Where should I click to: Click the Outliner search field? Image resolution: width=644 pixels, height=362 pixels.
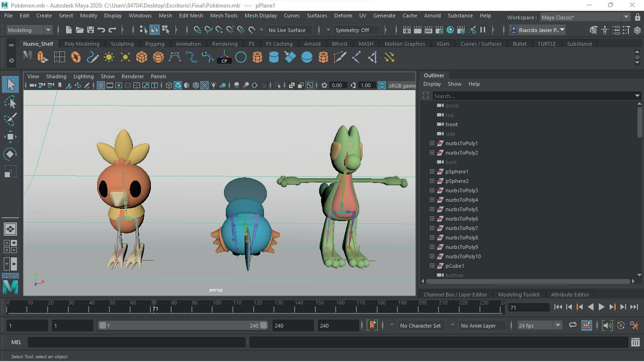(534, 96)
